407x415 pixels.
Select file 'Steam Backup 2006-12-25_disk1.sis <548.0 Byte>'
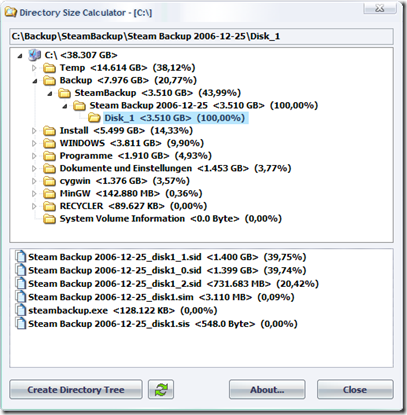coord(163,324)
